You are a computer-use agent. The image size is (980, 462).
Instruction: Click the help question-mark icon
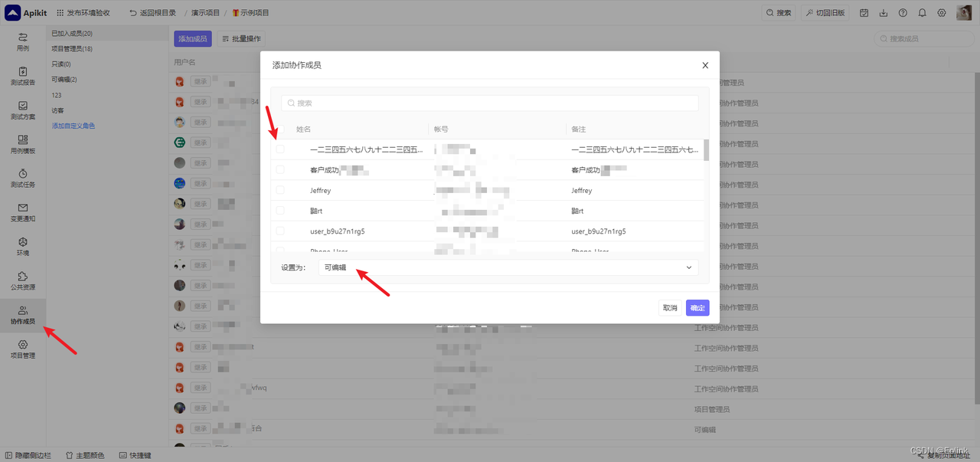pos(902,11)
